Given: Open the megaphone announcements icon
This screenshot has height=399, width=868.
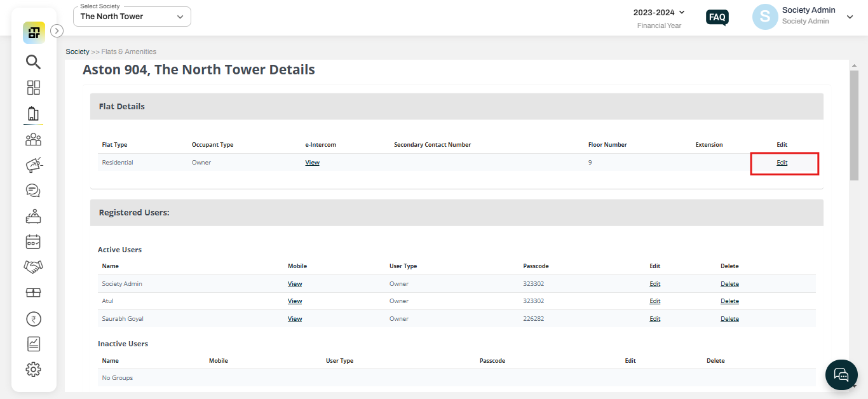Looking at the screenshot, I should tap(33, 165).
